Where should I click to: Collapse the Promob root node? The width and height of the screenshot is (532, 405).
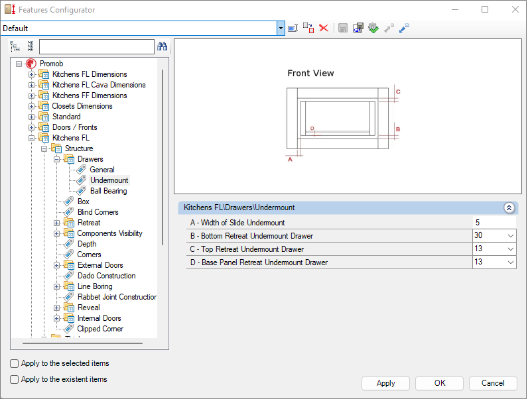click(x=19, y=64)
